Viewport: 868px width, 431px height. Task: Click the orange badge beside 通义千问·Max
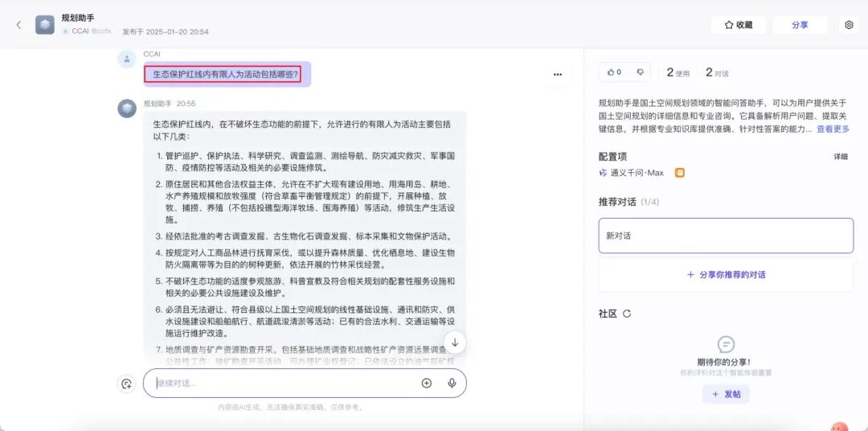tap(680, 173)
